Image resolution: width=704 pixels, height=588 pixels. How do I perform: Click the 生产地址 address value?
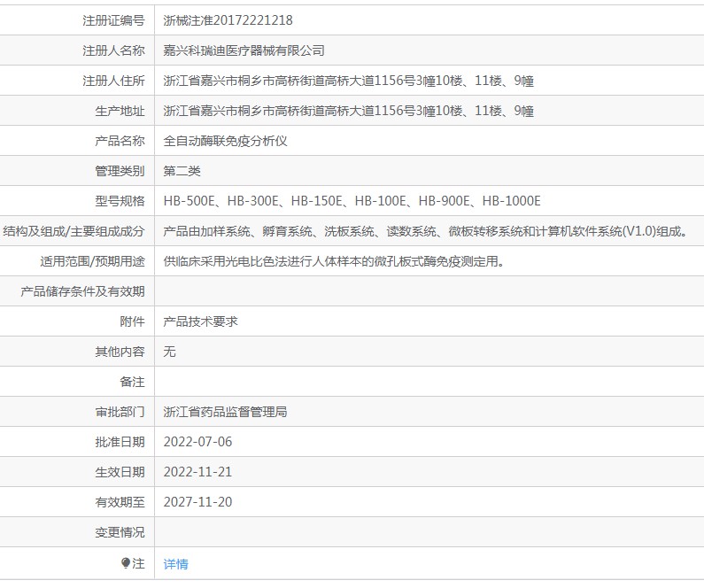click(348, 111)
